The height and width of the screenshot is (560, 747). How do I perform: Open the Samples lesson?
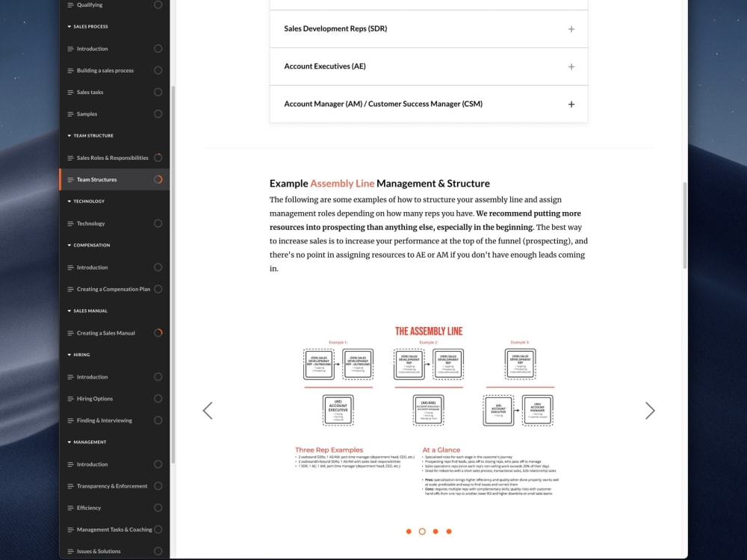point(87,114)
